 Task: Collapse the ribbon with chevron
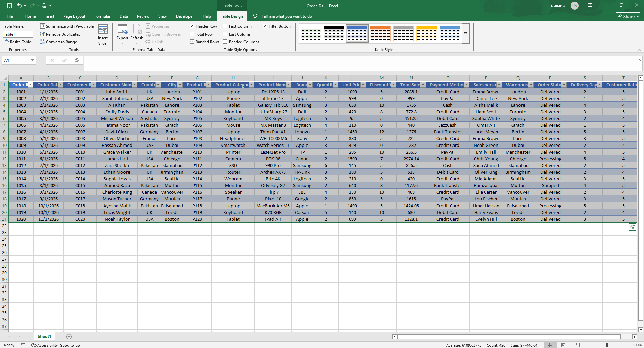tap(640, 50)
